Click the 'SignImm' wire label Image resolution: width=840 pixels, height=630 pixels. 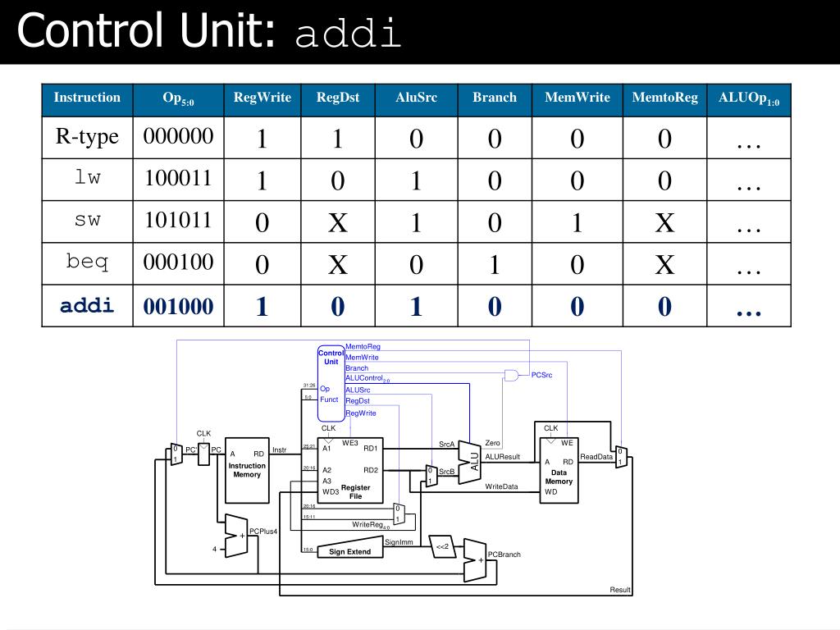point(399,542)
